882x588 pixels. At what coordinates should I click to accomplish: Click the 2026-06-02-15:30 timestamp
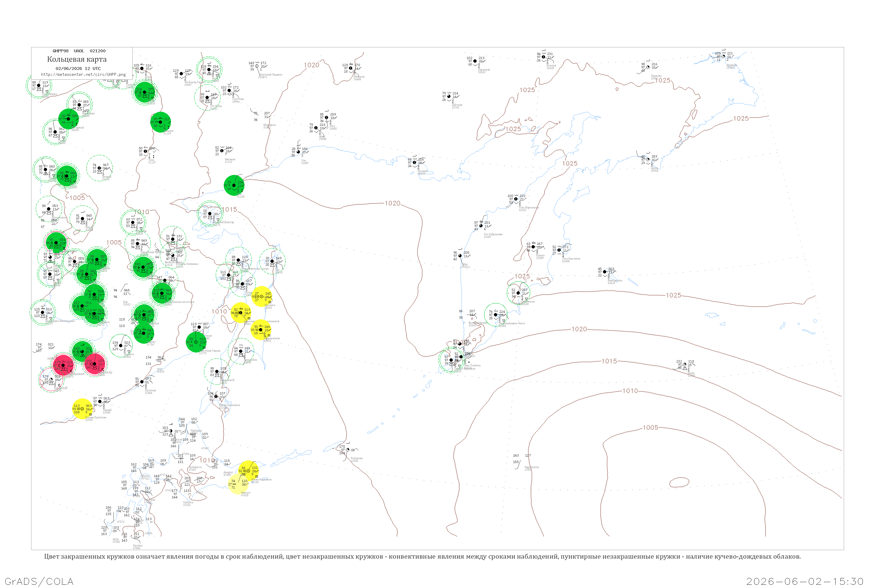click(805, 581)
